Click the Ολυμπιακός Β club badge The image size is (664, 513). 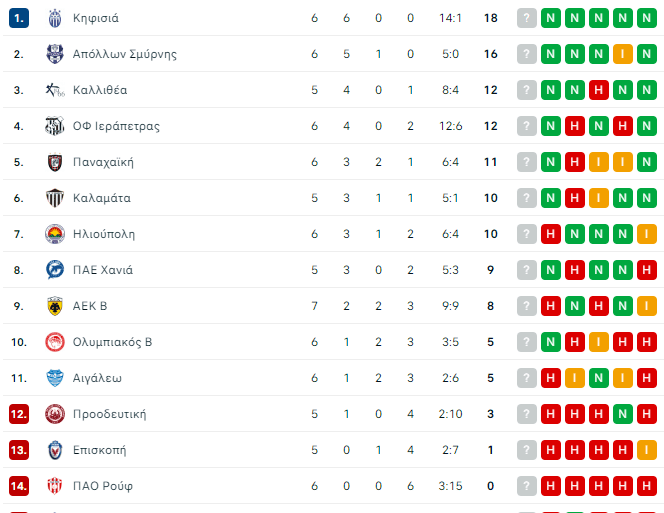pos(55,342)
